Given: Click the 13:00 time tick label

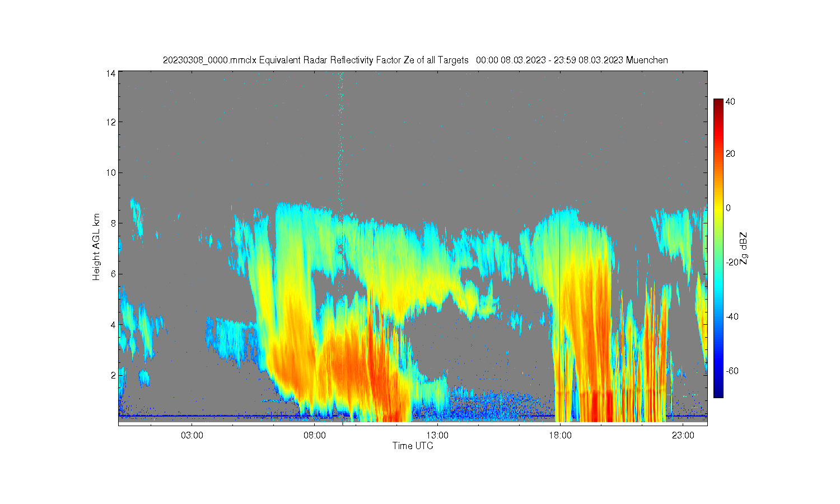Looking at the screenshot, I should (x=437, y=435).
